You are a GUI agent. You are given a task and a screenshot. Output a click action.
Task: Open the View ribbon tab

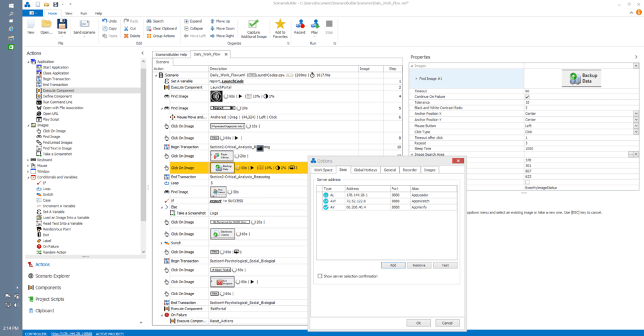pos(68,13)
